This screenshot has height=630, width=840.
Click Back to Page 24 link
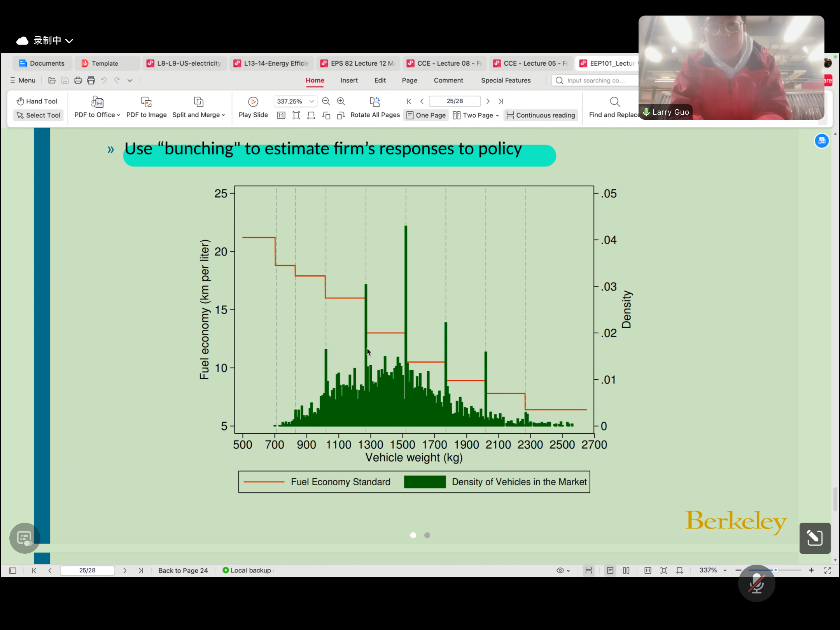click(183, 570)
